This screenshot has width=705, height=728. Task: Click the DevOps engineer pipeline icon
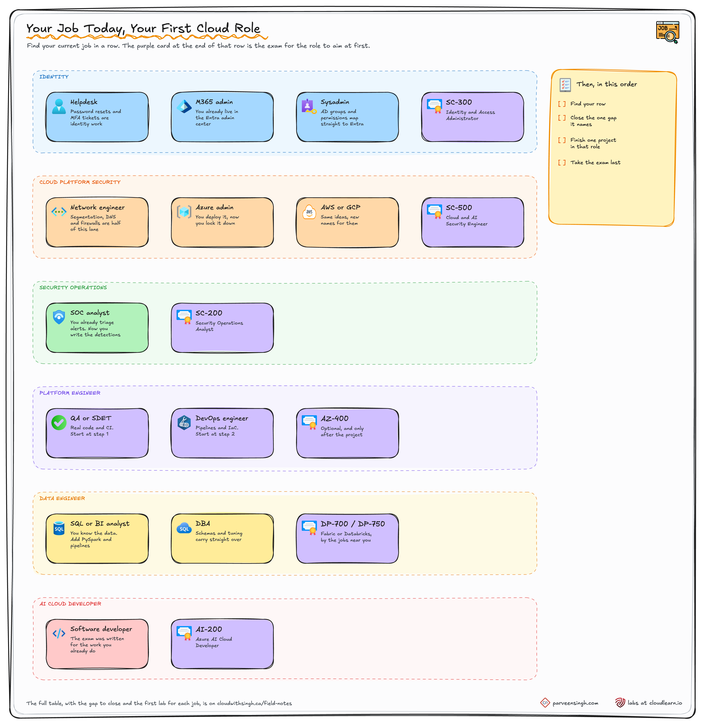[x=184, y=422]
